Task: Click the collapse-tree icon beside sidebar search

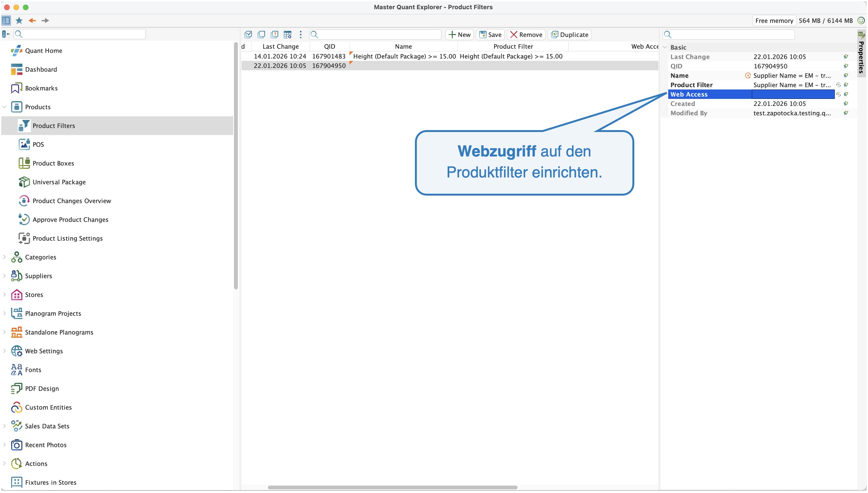Action: [x=6, y=34]
